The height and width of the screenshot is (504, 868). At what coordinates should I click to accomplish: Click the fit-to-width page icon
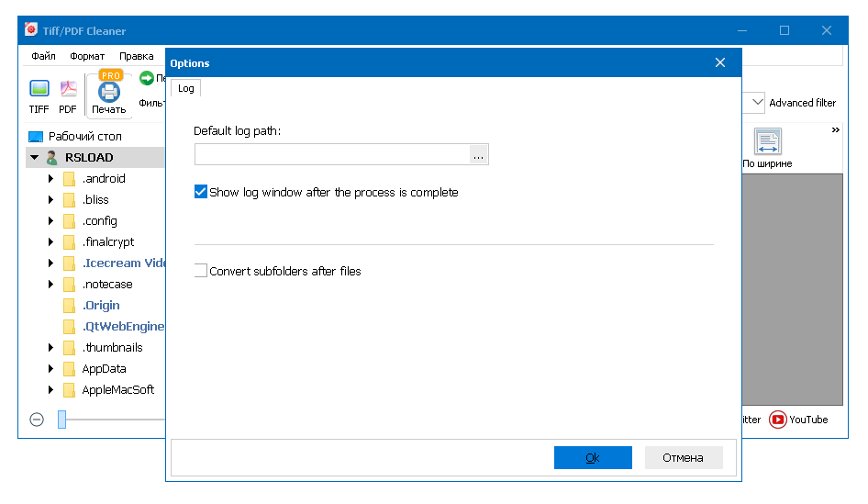point(767,141)
